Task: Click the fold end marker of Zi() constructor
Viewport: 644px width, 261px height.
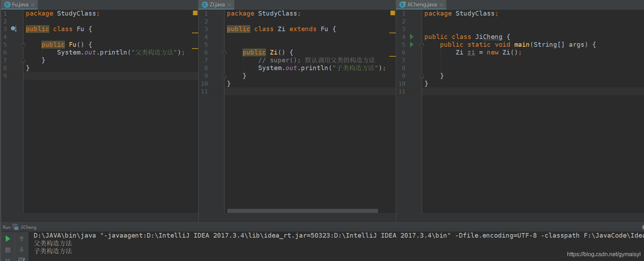Action: click(x=224, y=76)
